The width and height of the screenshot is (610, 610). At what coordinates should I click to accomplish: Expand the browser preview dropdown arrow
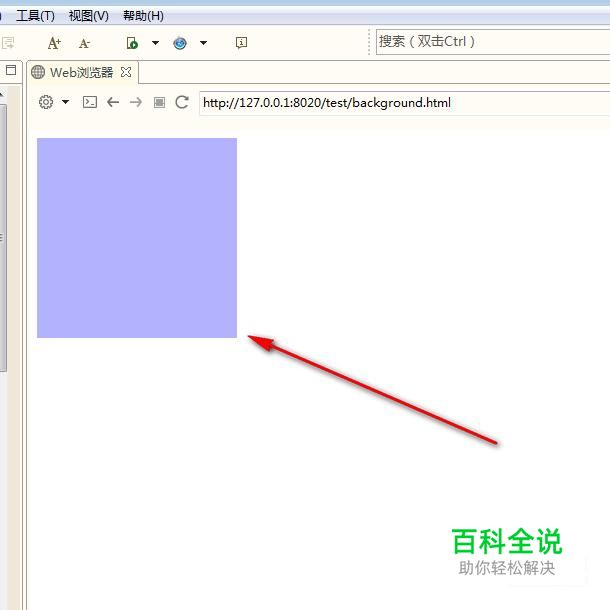coord(203,43)
